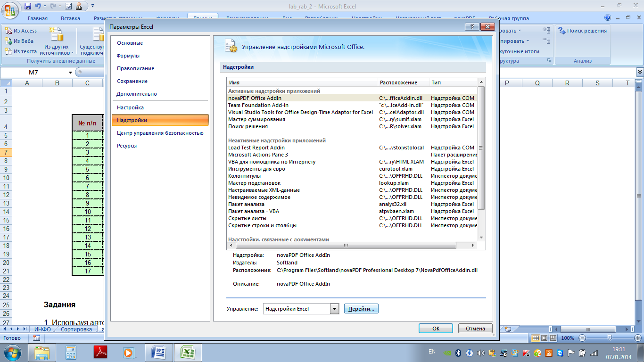Screen dimensions: 644x362
Task: Import data From Access (Из Access)
Action: tap(21, 31)
